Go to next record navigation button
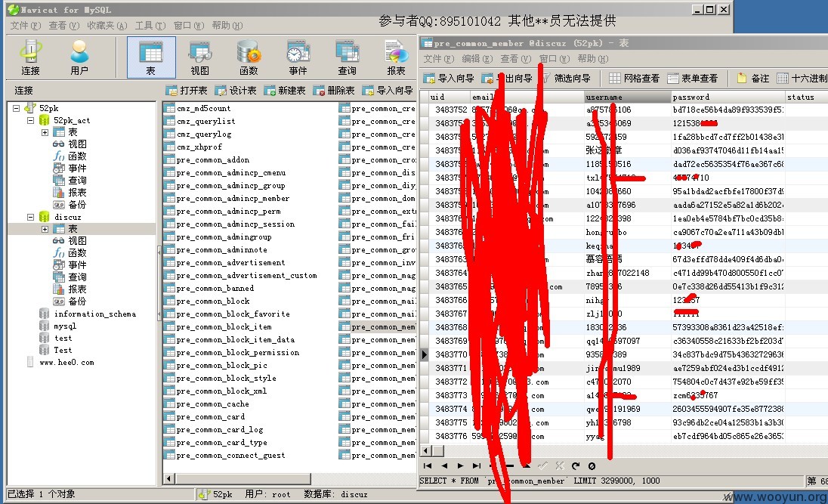Image resolution: width=828 pixels, height=504 pixels. (x=461, y=466)
